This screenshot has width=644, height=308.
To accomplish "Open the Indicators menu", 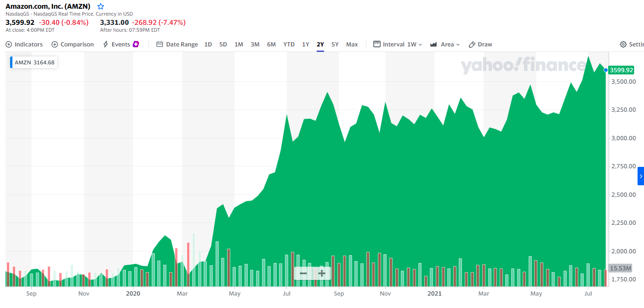I will click(x=24, y=45).
